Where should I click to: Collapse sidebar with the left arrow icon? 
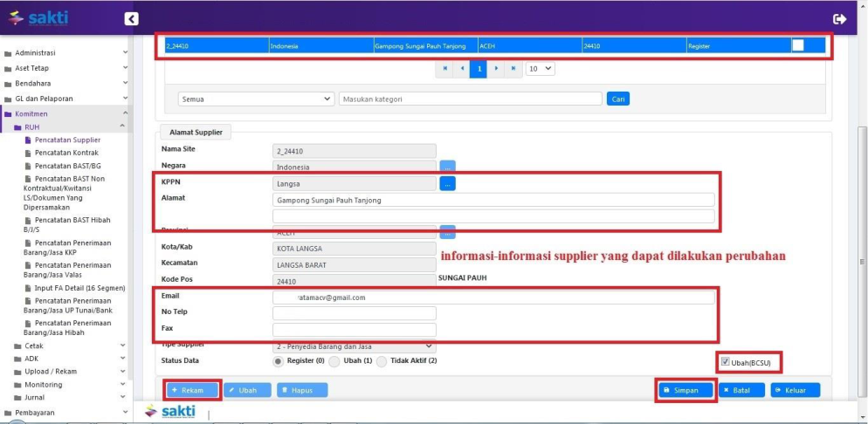coord(131,18)
